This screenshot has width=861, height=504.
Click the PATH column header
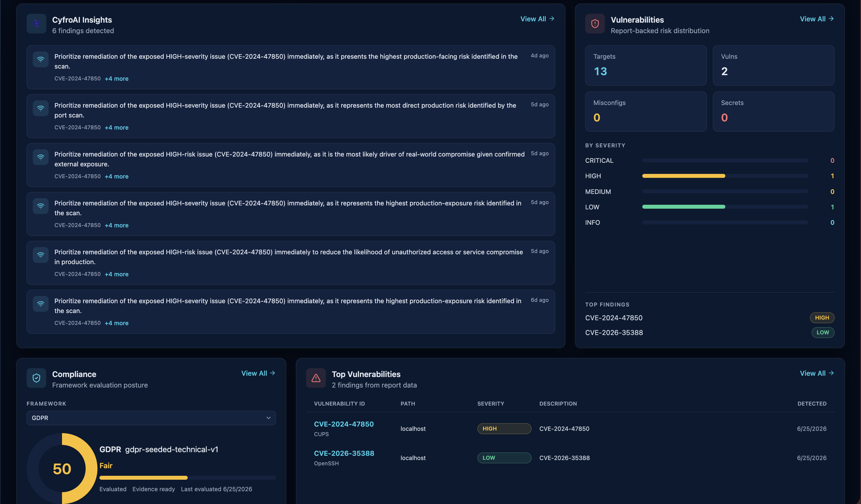coord(408,404)
